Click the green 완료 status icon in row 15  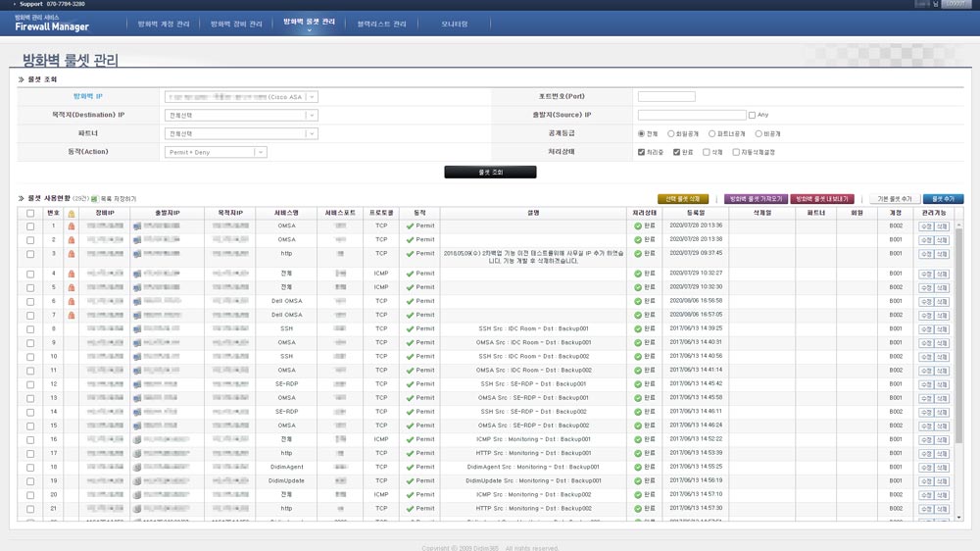638,426
